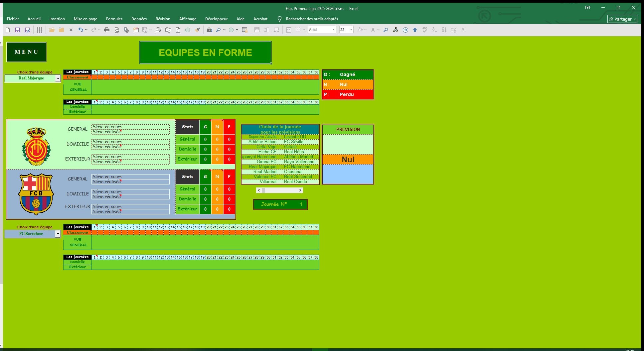Open the Formules ribbon tab
This screenshot has width=644, height=351.
point(114,19)
